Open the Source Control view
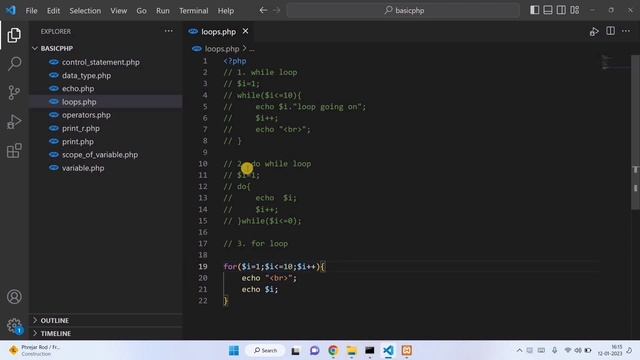This screenshot has height=360, width=640. (x=14, y=93)
